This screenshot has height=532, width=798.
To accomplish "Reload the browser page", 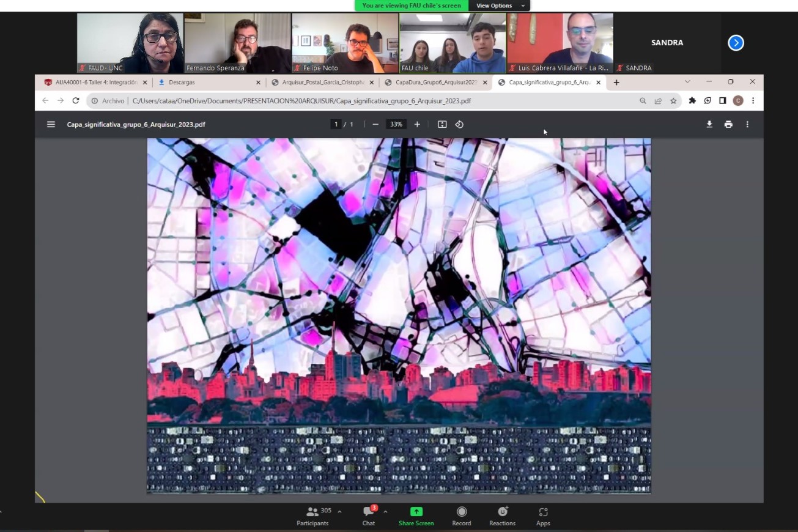I will [x=76, y=101].
